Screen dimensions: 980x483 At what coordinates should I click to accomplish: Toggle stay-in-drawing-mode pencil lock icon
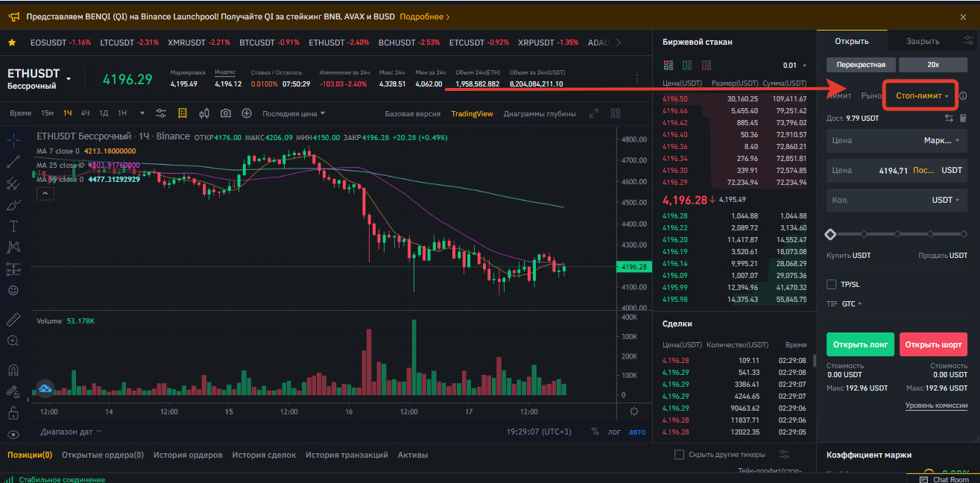point(13,391)
